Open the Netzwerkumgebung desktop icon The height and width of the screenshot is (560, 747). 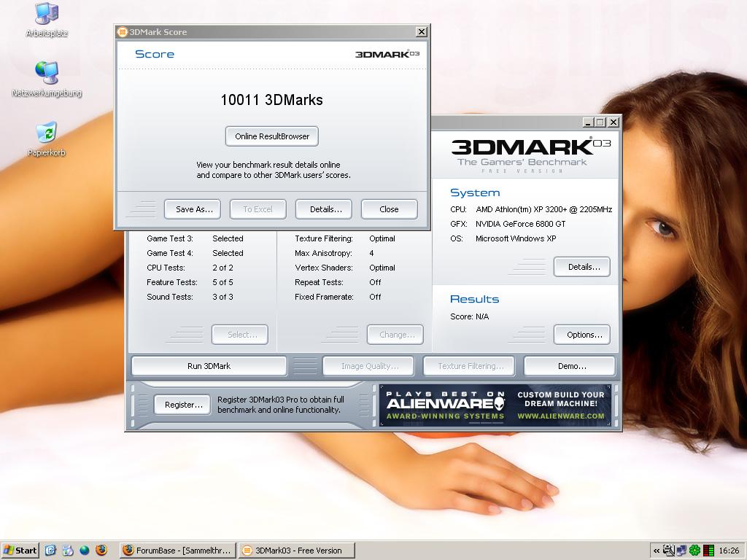point(47,79)
